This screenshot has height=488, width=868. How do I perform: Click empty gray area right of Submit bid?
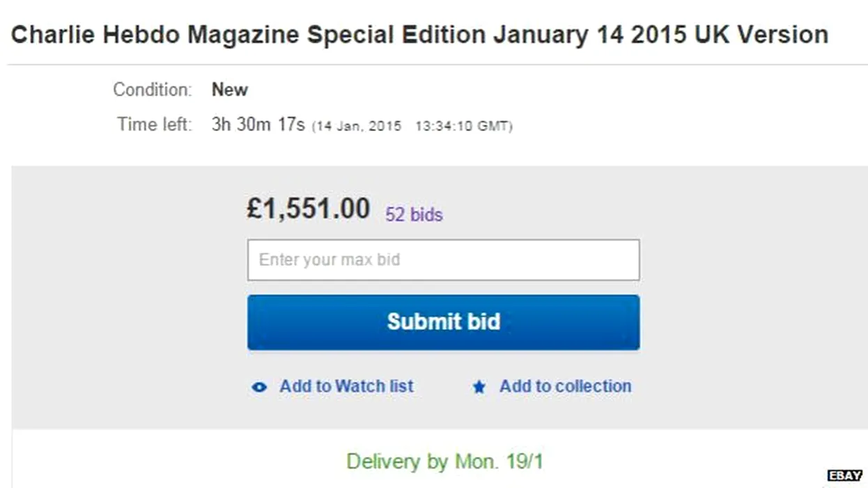(752, 322)
